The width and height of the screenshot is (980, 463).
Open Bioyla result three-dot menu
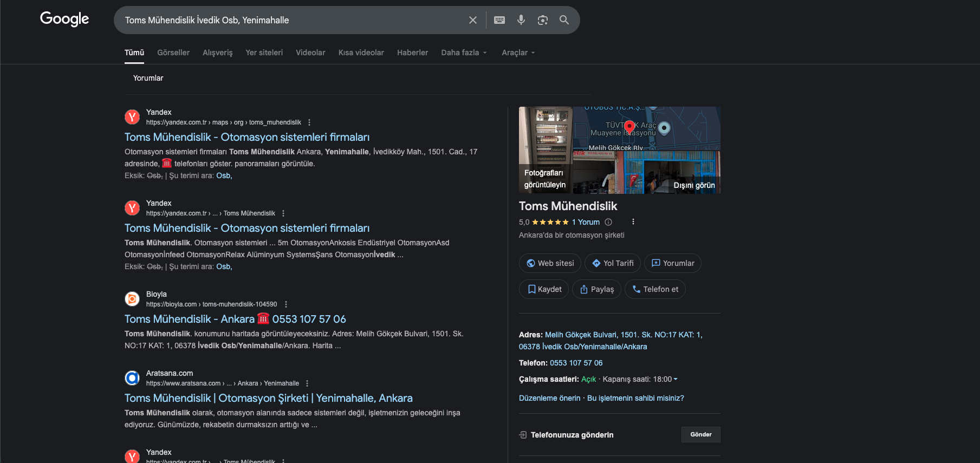(x=286, y=304)
